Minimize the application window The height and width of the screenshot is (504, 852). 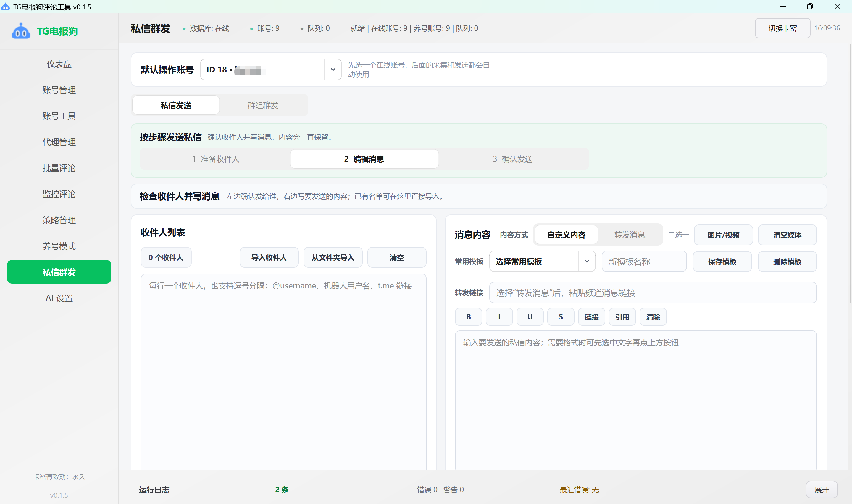[x=783, y=7]
